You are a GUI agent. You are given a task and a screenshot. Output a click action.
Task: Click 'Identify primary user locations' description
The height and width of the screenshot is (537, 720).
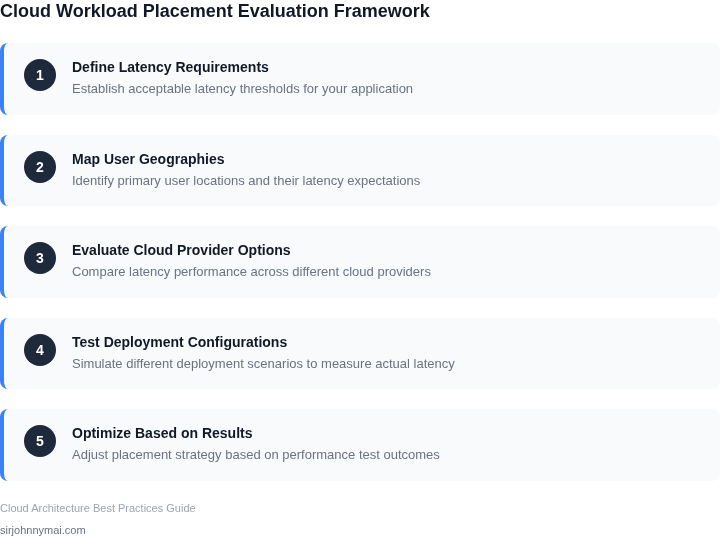pyautogui.click(x=246, y=181)
